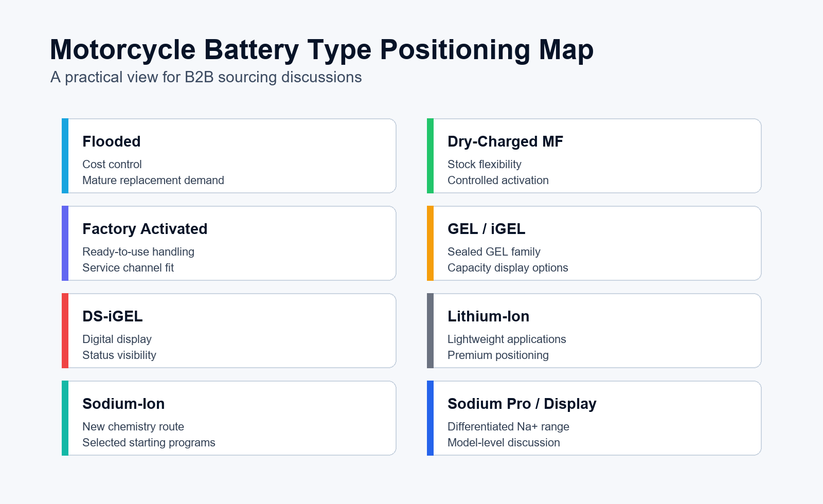Select the GEL / iGEL heading
823x504 pixels.
[486, 229]
